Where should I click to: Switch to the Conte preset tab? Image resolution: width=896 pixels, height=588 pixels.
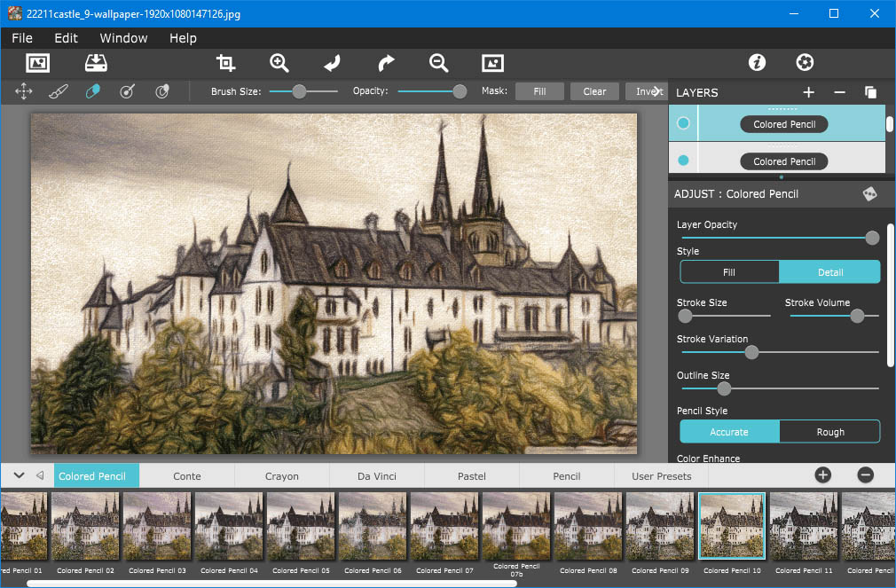[x=187, y=476]
